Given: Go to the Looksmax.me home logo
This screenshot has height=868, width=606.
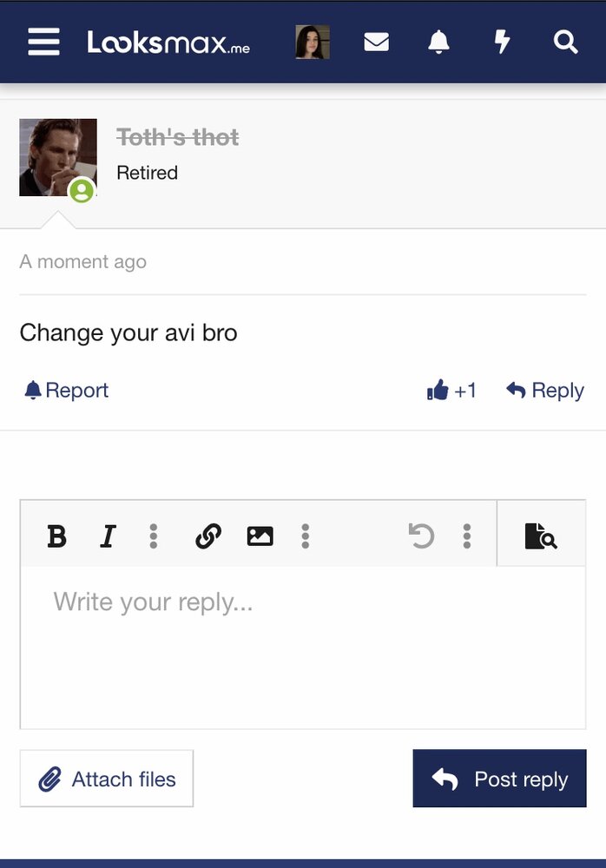Looking at the screenshot, I should [x=168, y=43].
